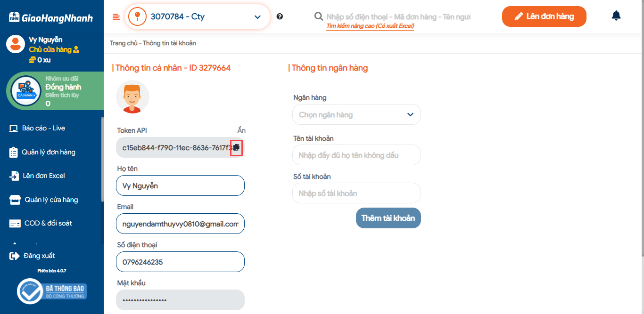The width and height of the screenshot is (644, 314).
Task: Copy the Token API value
Action: 236,148
